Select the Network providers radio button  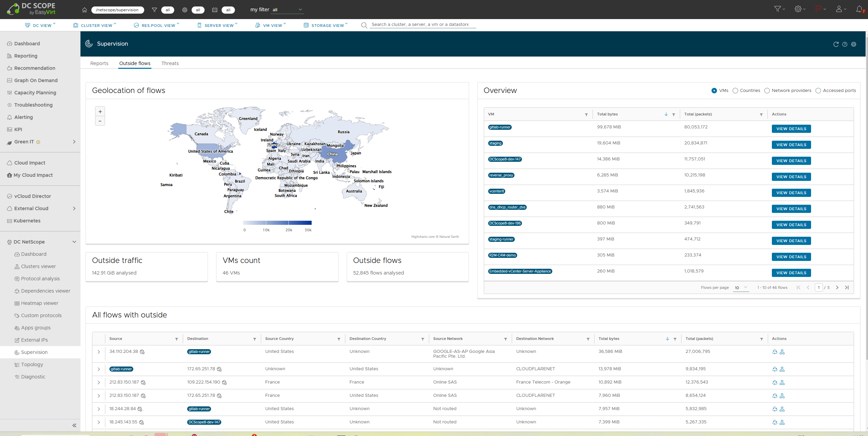tap(767, 91)
